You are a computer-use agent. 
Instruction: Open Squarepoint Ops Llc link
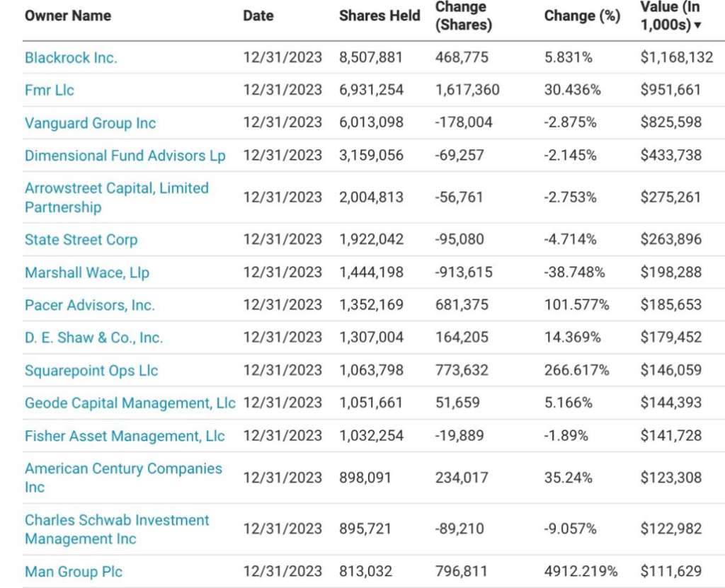coord(91,370)
